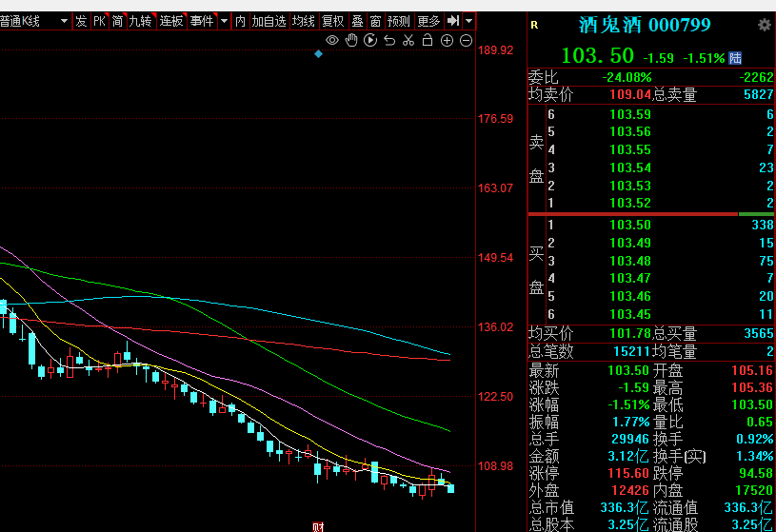Click the skip-to-end arrow toolbar icon
The height and width of the screenshot is (532, 776).
(x=453, y=21)
